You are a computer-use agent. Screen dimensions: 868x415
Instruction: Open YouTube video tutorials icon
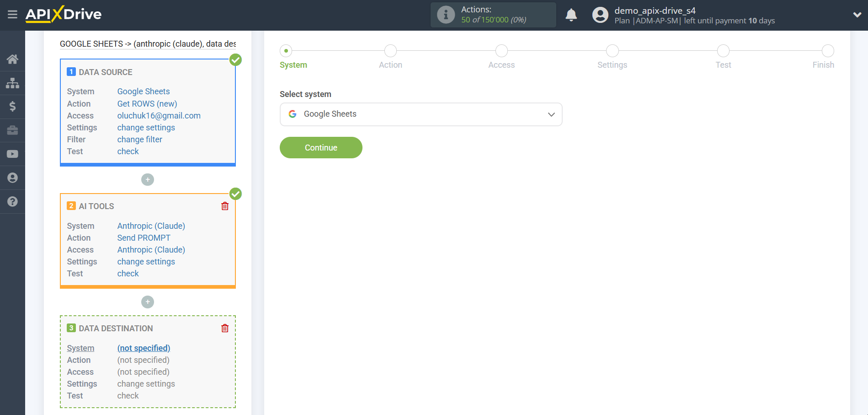pyautogui.click(x=12, y=154)
